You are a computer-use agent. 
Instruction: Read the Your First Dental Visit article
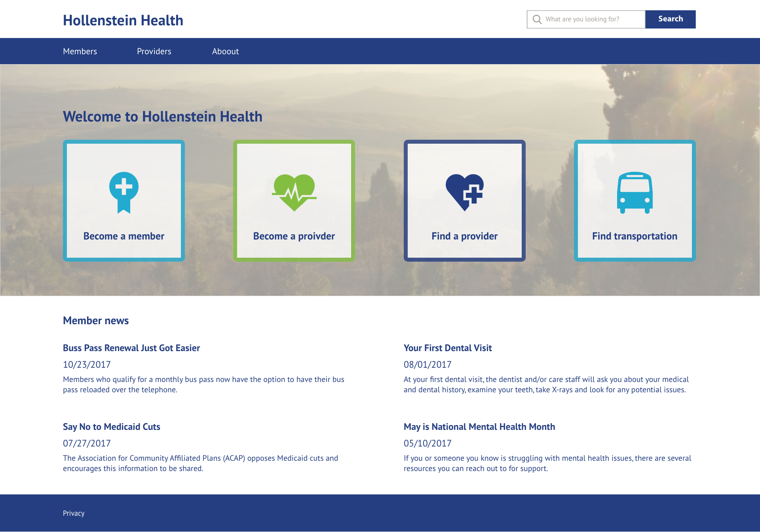pos(448,348)
